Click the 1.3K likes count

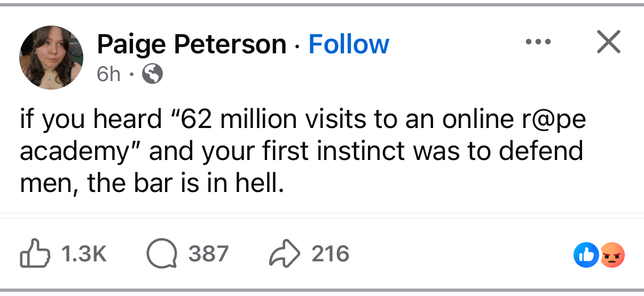coord(83,254)
